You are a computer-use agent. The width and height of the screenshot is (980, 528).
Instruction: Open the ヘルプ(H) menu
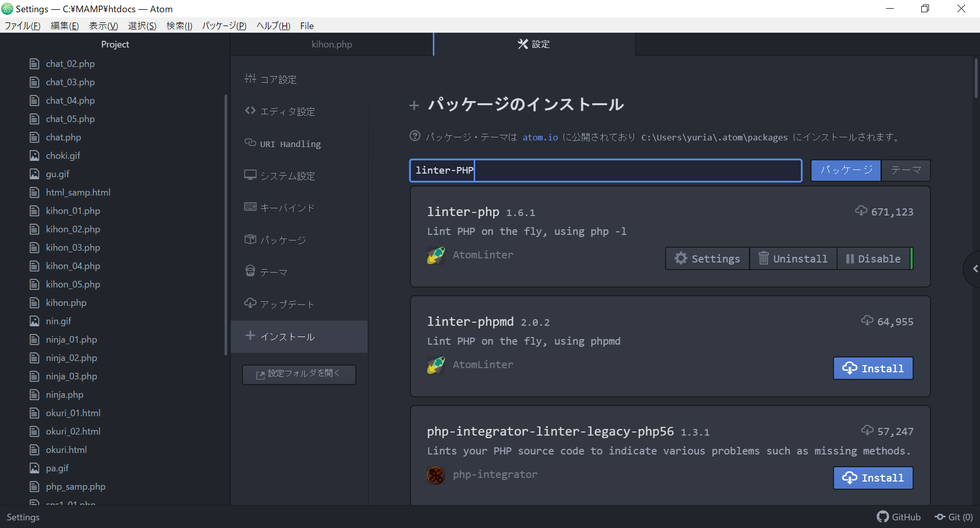[x=273, y=26]
